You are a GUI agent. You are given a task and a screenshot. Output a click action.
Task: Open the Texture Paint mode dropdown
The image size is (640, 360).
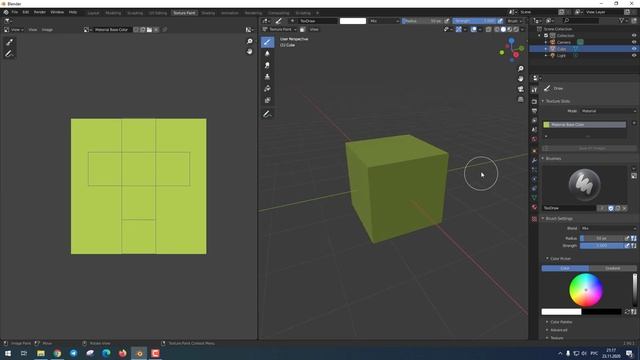pos(280,29)
